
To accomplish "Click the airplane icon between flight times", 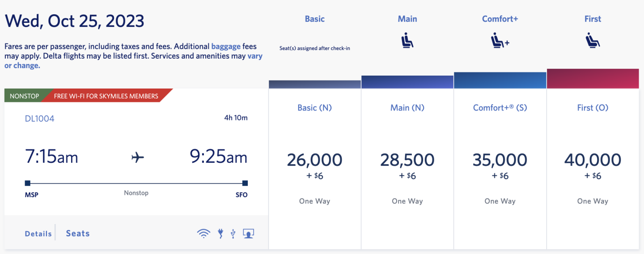I will (138, 157).
